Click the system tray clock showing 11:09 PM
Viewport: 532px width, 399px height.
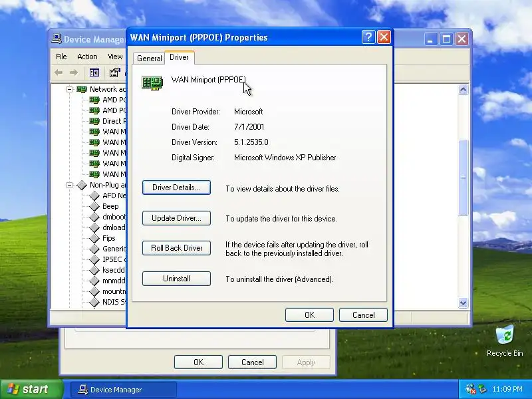[x=507, y=389]
